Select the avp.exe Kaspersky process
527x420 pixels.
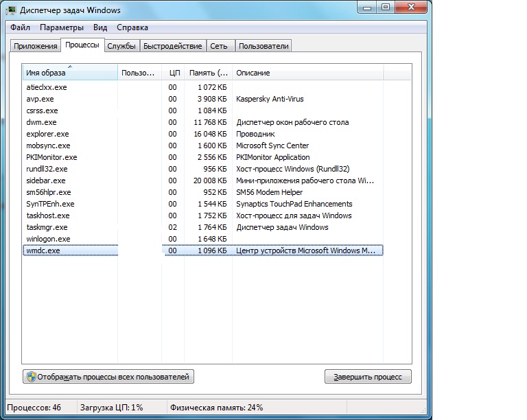point(40,99)
